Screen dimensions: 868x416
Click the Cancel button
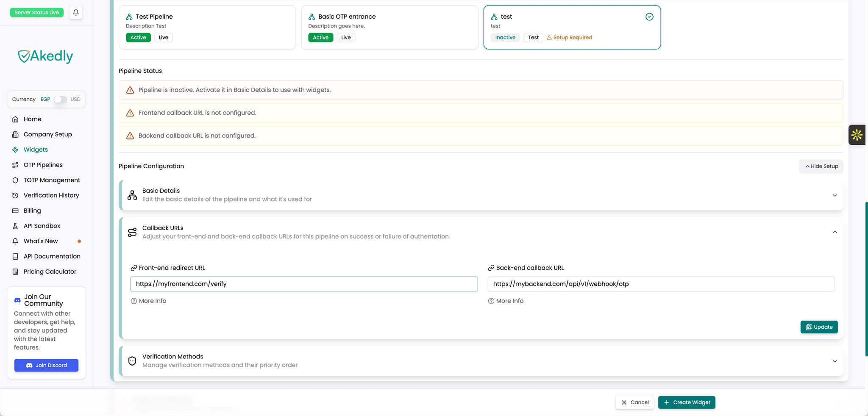635,402
